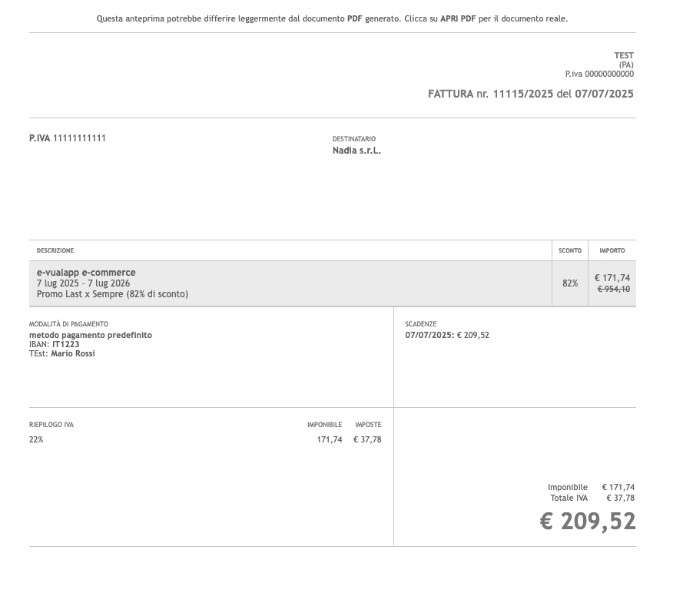
Task: Click the Totale IVA € 37,78 line
Action: click(x=592, y=498)
